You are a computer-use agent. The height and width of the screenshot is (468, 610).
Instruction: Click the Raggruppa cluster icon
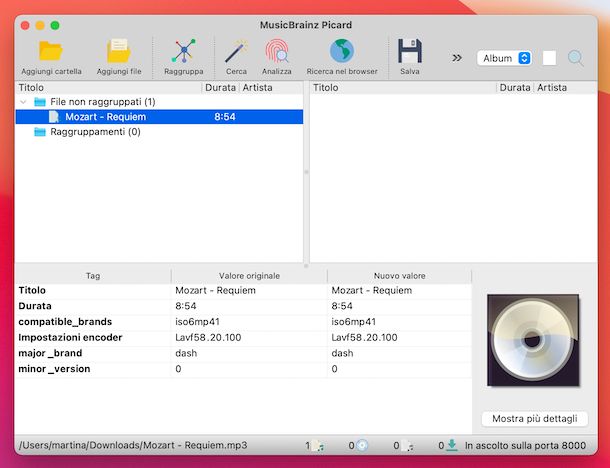point(184,51)
